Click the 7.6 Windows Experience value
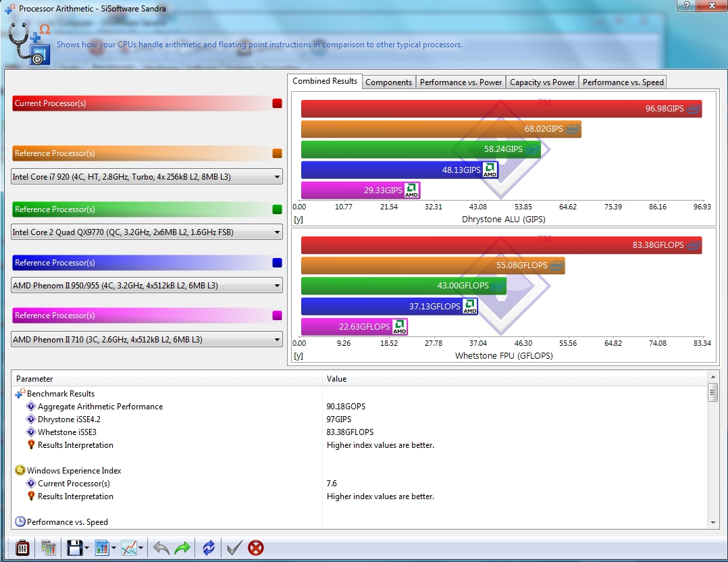Image resolution: width=728 pixels, height=562 pixels. click(x=332, y=484)
